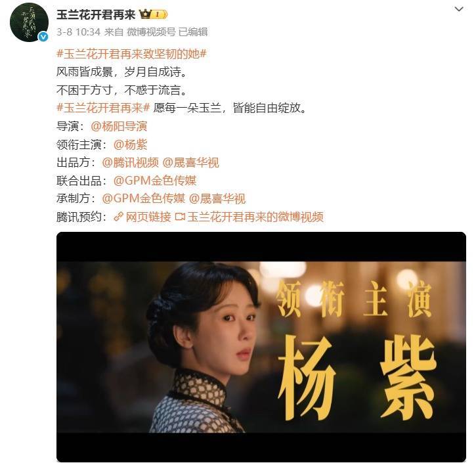The image size is (476, 465).
Task: Open the second hashtag #玉兰花开君再来#
Action: tap(103, 108)
